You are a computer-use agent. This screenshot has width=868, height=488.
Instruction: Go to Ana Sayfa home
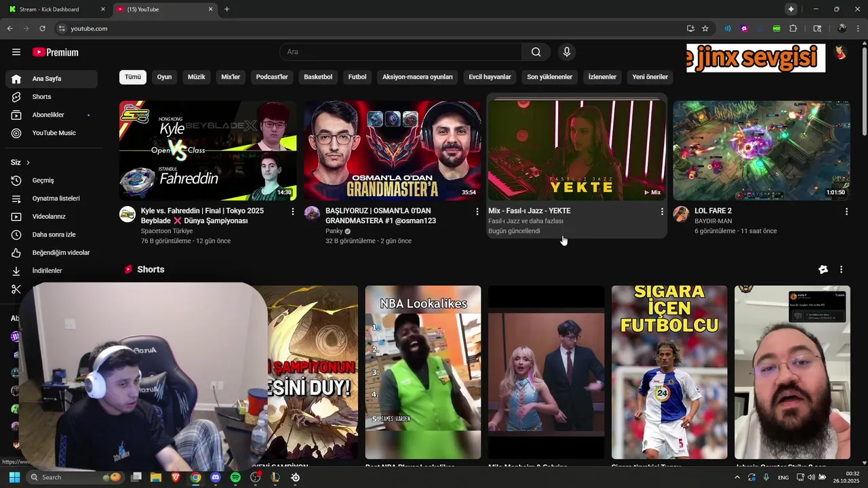52,79
